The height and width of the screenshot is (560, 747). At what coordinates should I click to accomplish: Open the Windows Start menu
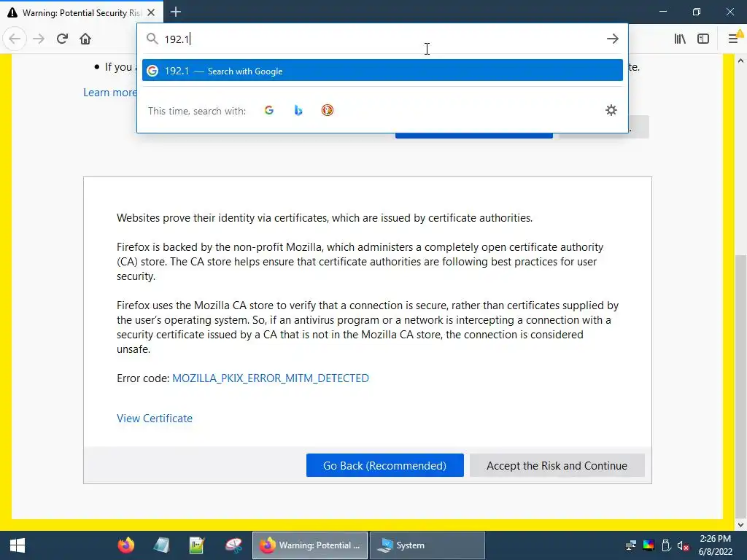pos(18,545)
